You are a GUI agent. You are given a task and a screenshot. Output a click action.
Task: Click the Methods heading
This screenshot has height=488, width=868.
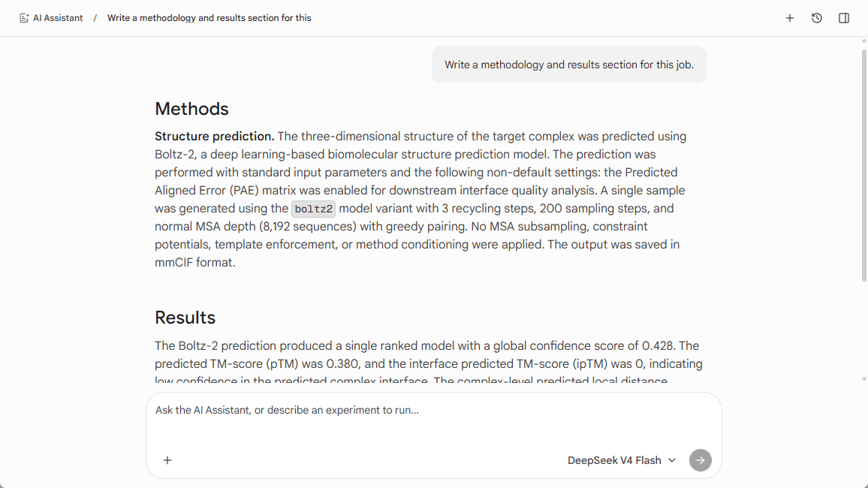191,109
